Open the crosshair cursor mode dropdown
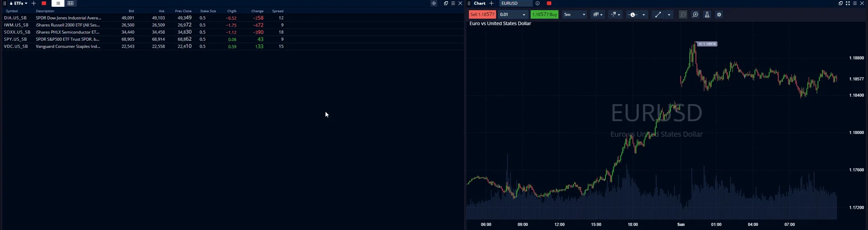Screen dimensions: 868x230 616,14
